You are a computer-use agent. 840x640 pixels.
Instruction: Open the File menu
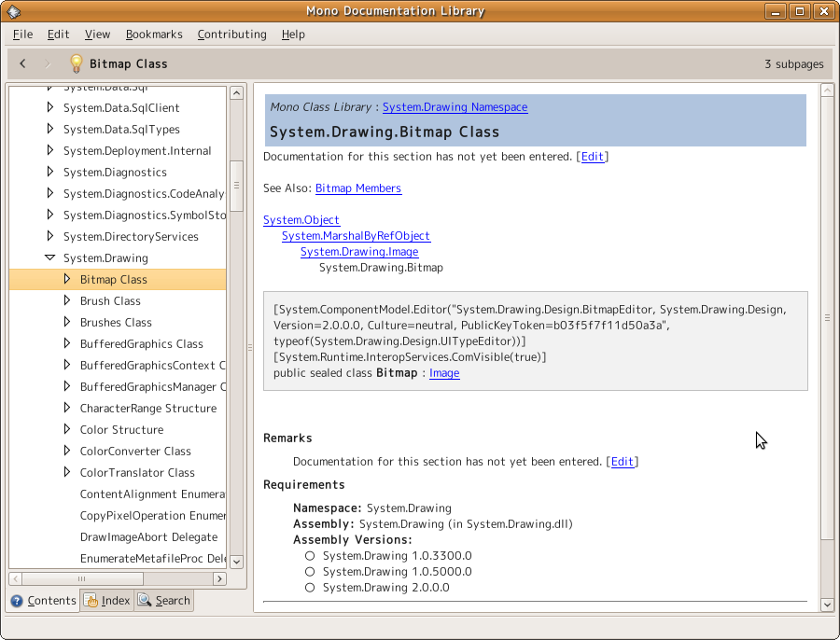[22, 35]
